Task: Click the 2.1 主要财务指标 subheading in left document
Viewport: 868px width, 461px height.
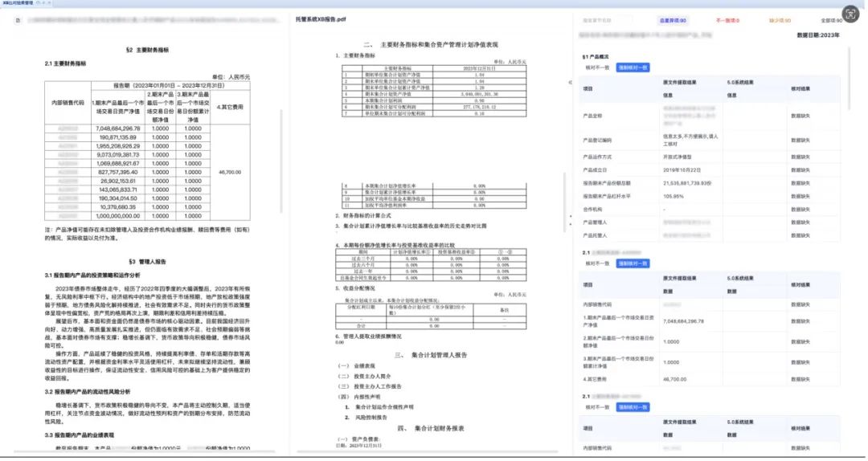Action: pos(65,63)
